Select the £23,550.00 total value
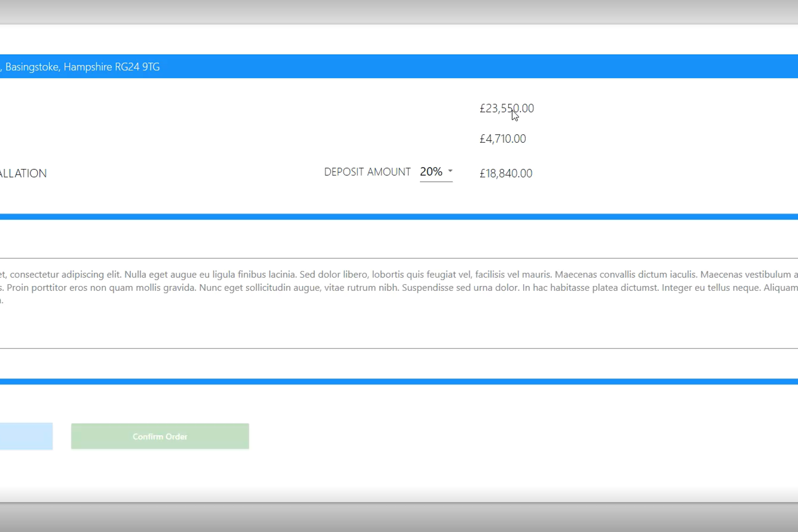This screenshot has width=798, height=532. click(x=507, y=109)
